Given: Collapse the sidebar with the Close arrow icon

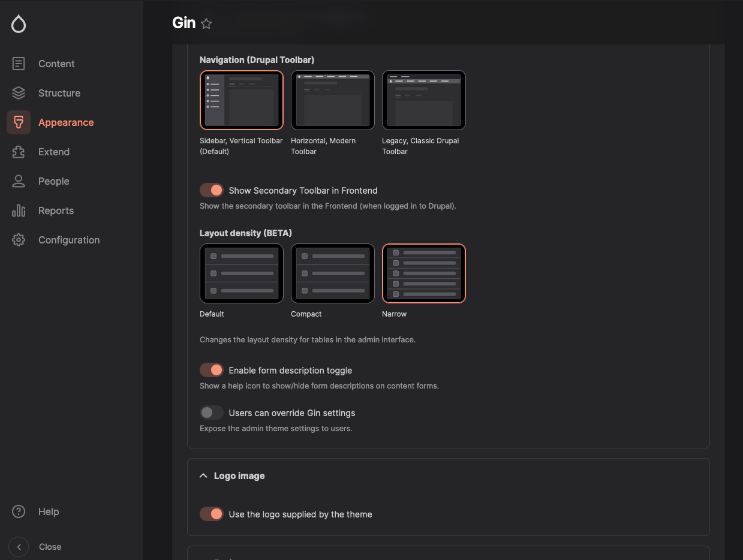Looking at the screenshot, I should [19, 547].
